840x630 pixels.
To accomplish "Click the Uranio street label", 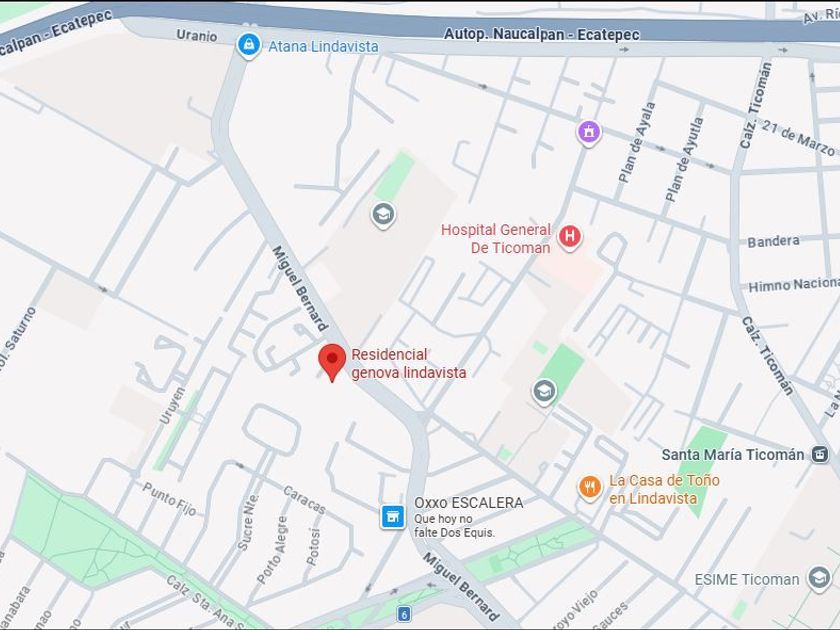I will coord(197,35).
